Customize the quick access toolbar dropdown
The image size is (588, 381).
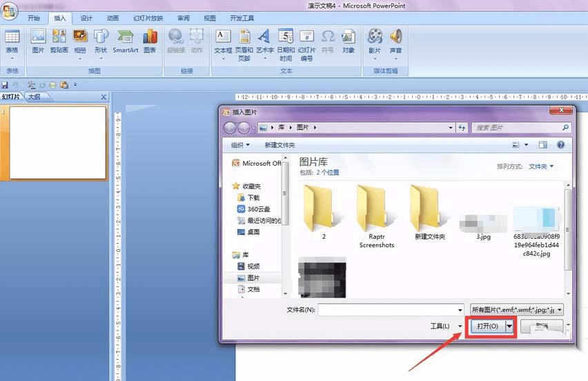pos(75,85)
